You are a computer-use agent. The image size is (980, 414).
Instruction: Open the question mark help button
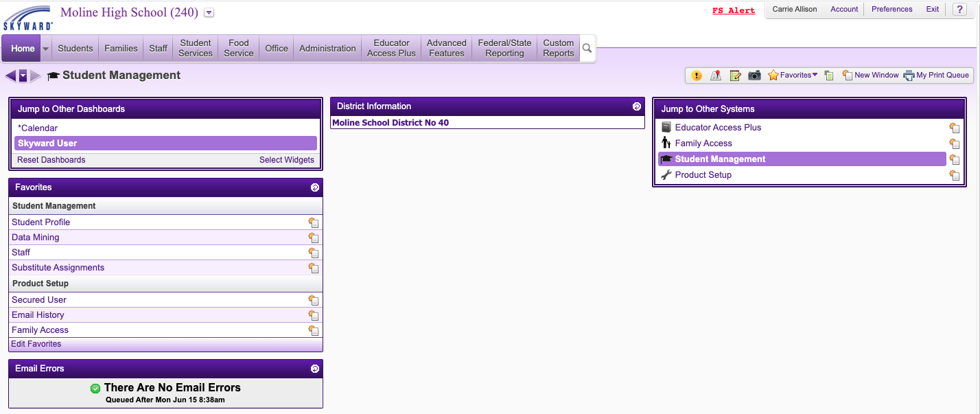(x=959, y=10)
